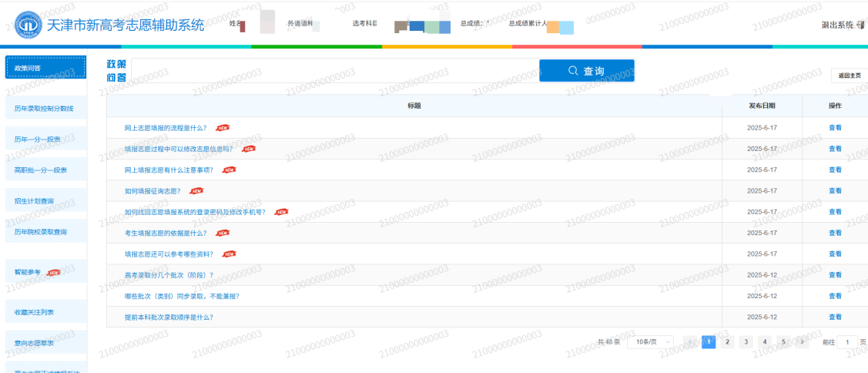Open 招生计划查询 menu item
The height and width of the screenshot is (373, 868).
[x=45, y=200]
